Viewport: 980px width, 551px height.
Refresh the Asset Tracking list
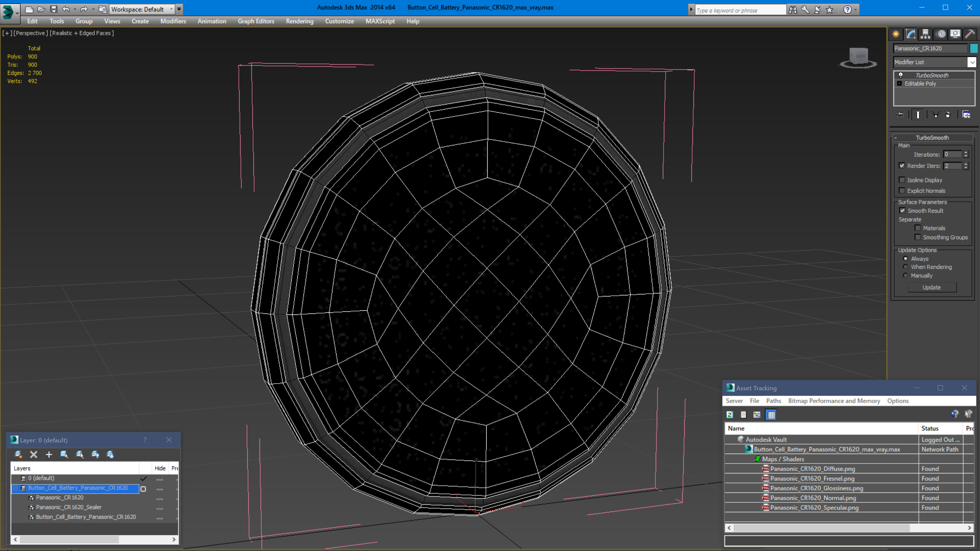tap(730, 415)
